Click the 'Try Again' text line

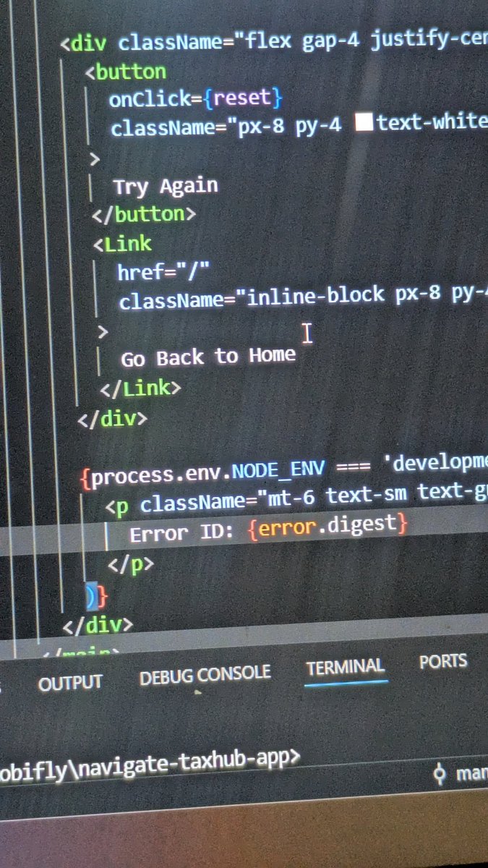tap(166, 187)
